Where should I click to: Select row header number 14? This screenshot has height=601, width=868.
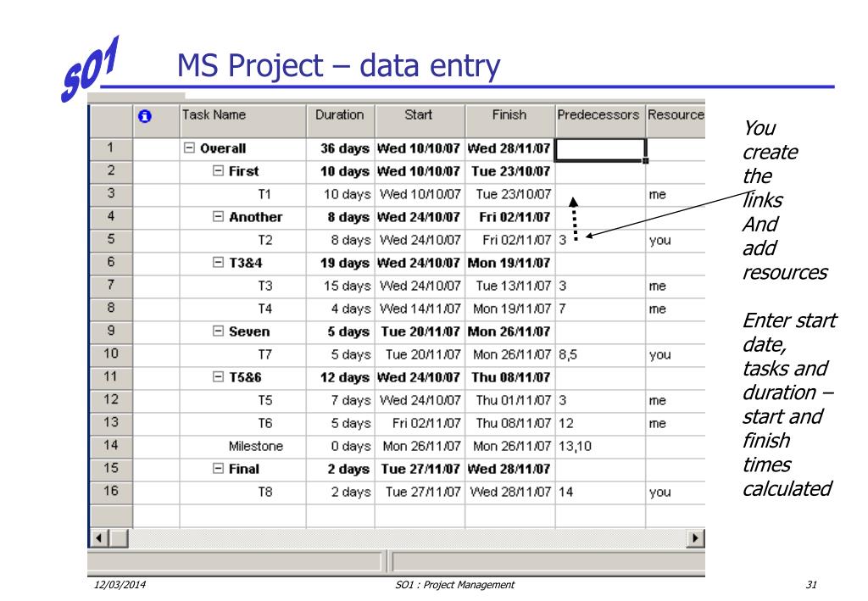(111, 446)
